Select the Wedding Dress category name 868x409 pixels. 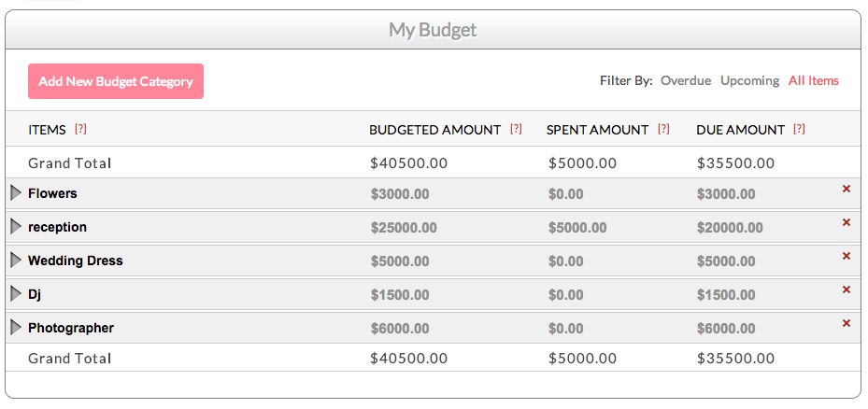click(75, 261)
